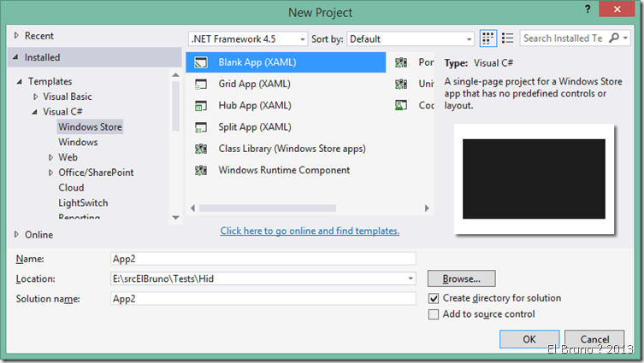Select the Hub App (XAML) template icon
Screen dimensions: 644x363
pos(201,105)
